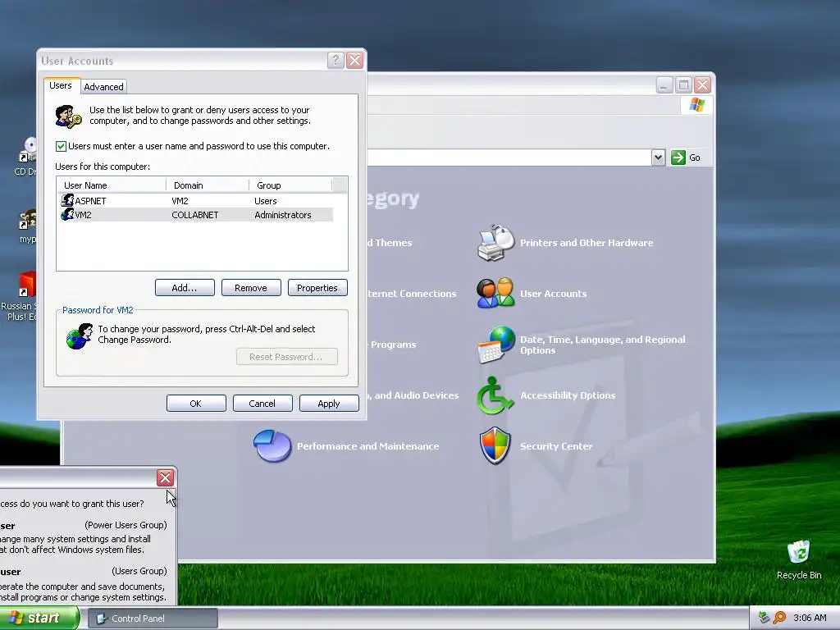
Task: Open Date, Time, Language globe icon
Action: (496, 345)
